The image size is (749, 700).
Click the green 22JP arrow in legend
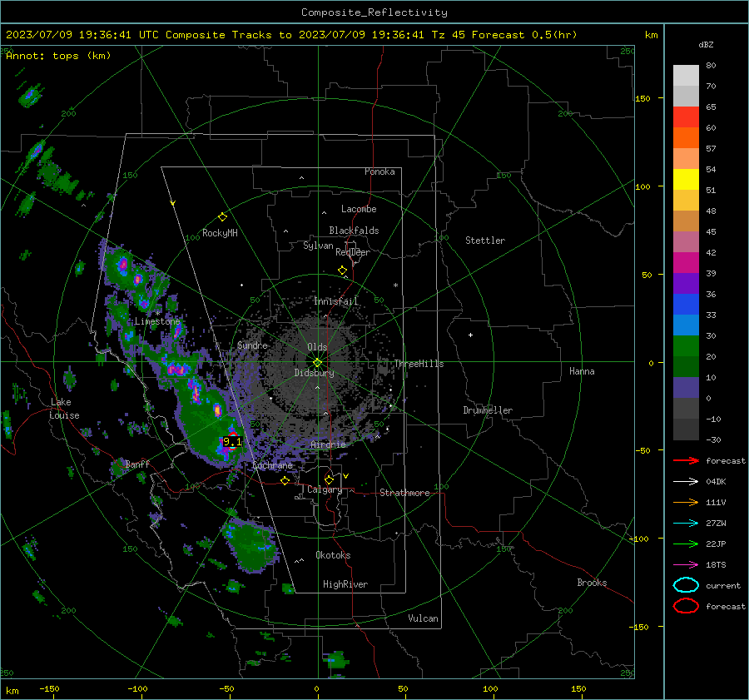pos(686,544)
